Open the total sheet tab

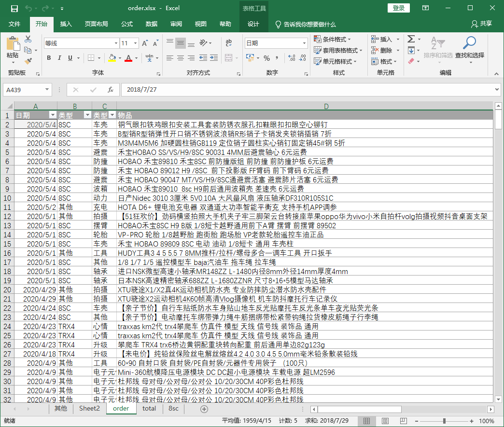coord(149,409)
